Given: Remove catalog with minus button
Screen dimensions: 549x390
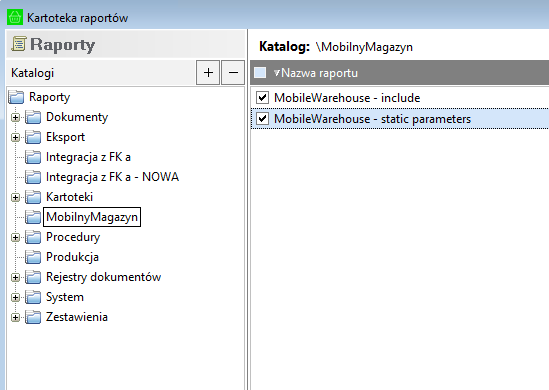Looking at the screenshot, I should pos(233,72).
